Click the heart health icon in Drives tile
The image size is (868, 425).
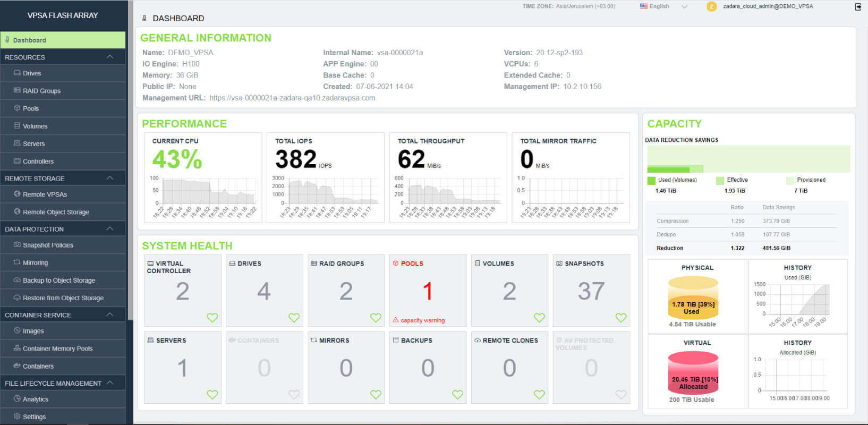pyautogui.click(x=294, y=318)
